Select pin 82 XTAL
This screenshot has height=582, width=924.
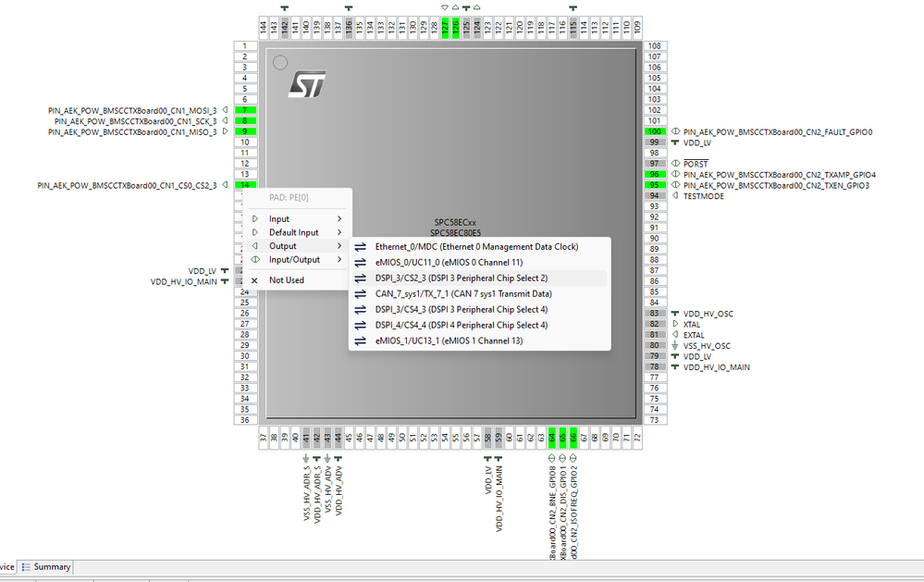tap(655, 324)
